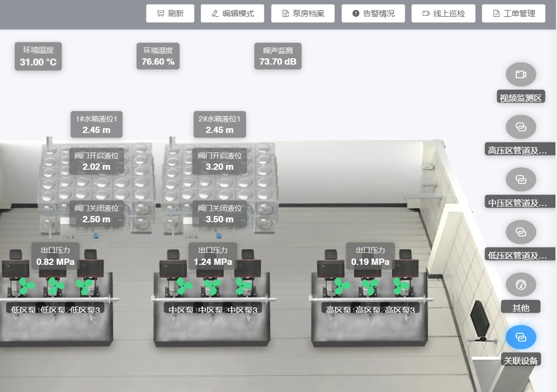
Task: Start 线上巡检 online inspection
Action: coord(443,14)
